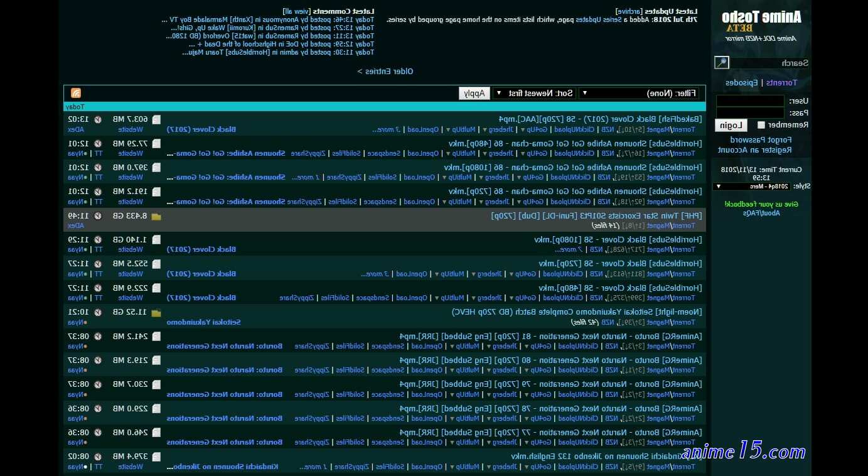Screen dimensions: 868x476
Task: Click file icon beside 219.3 MB
Action: [156, 360]
